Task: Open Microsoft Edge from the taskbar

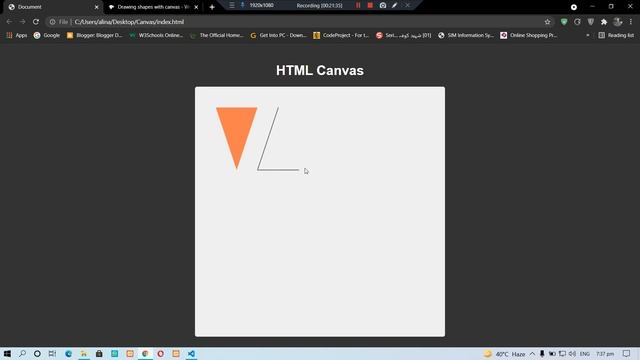Action: [68, 353]
